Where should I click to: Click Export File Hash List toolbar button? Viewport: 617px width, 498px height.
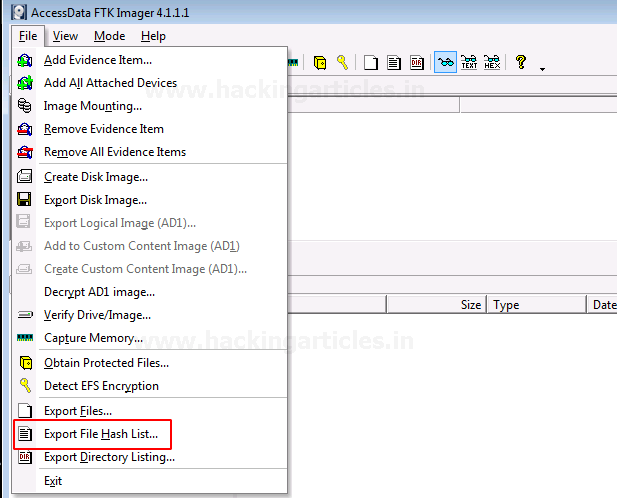(x=393, y=63)
